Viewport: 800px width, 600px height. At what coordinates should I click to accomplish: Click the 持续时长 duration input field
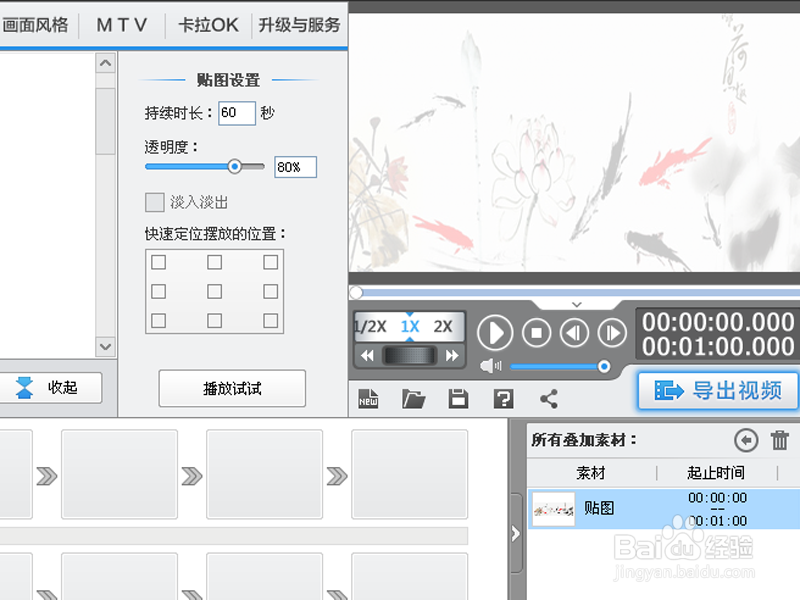point(237,113)
